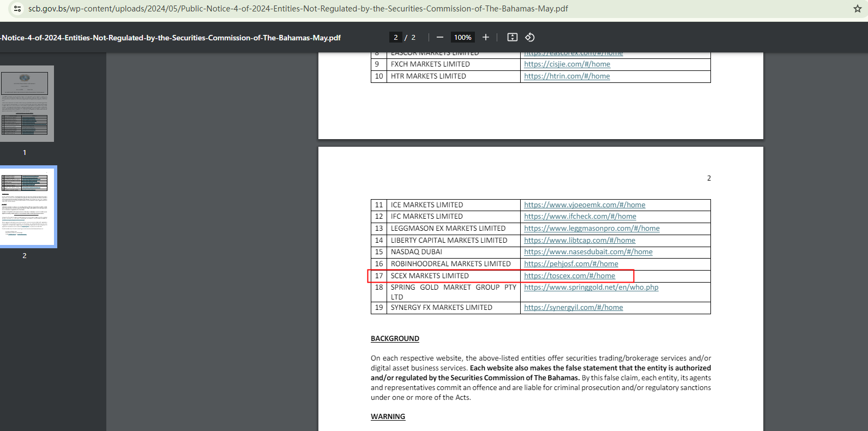
Task: Click the rotate counterclockwise icon
Action: tap(530, 37)
